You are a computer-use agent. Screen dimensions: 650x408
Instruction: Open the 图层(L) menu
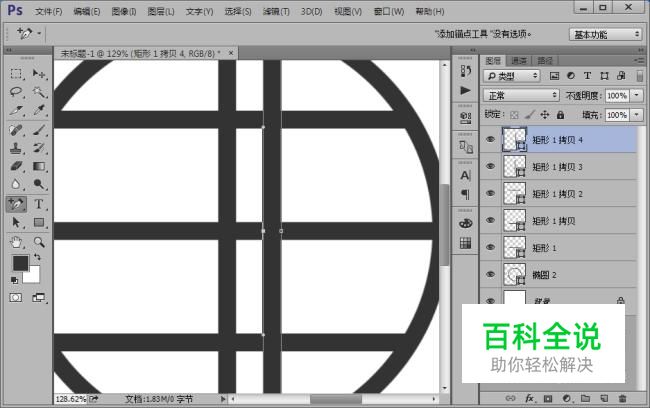point(161,12)
